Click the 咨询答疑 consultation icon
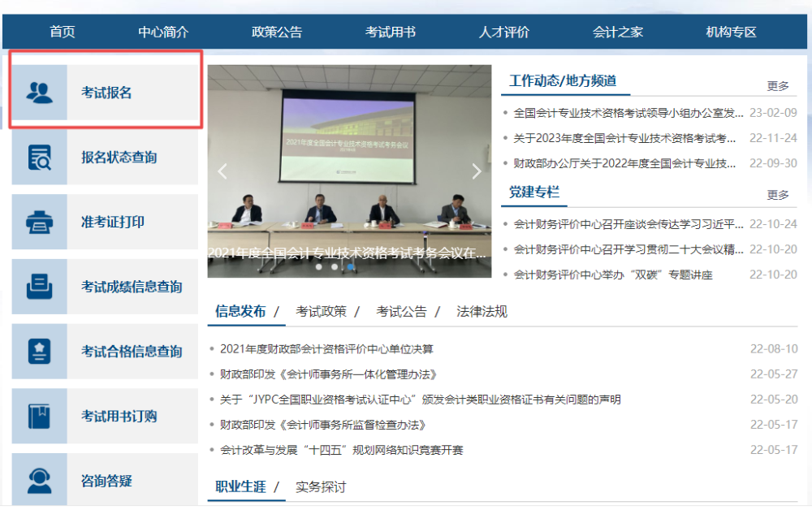 coord(40,481)
